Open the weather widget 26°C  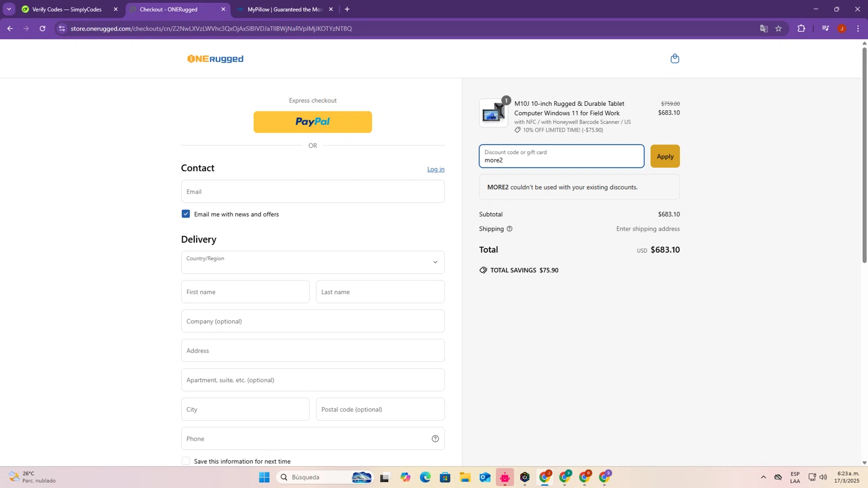[x=34, y=477]
